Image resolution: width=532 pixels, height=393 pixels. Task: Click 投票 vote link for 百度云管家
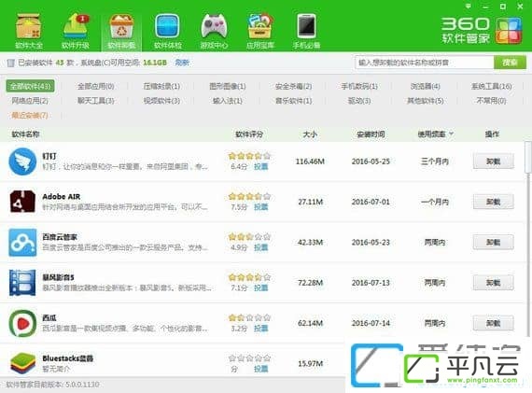(261, 247)
